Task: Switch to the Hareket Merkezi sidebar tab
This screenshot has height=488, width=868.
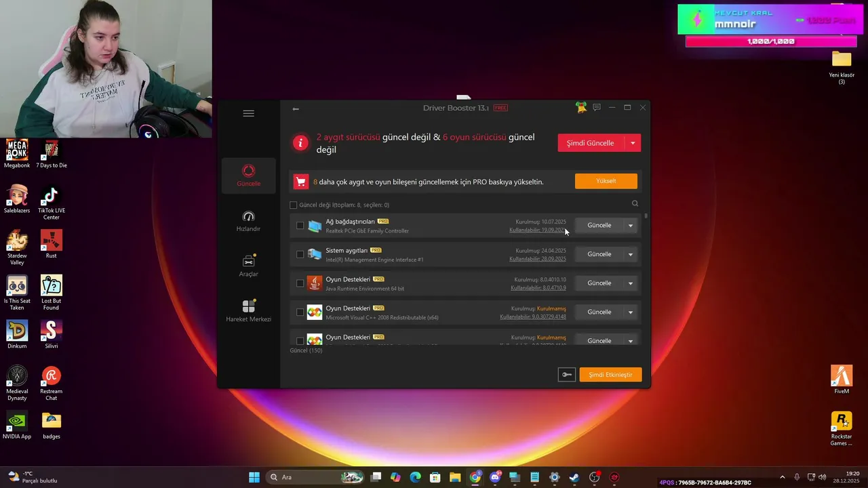Action: tap(248, 311)
